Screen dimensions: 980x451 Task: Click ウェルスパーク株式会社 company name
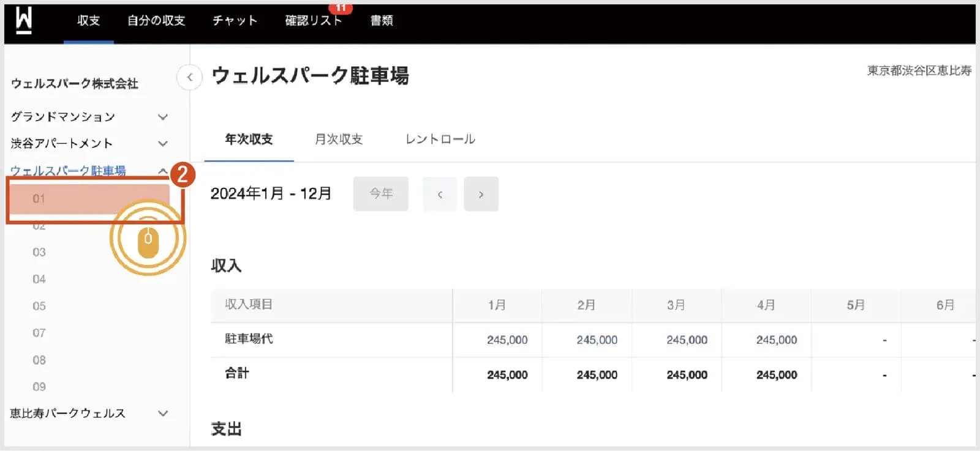(75, 84)
